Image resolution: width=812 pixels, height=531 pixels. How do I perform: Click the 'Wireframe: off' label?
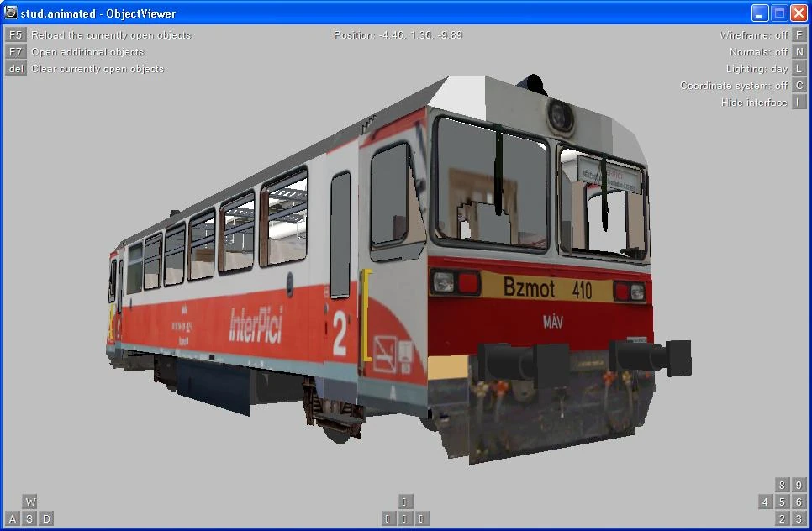pos(753,35)
